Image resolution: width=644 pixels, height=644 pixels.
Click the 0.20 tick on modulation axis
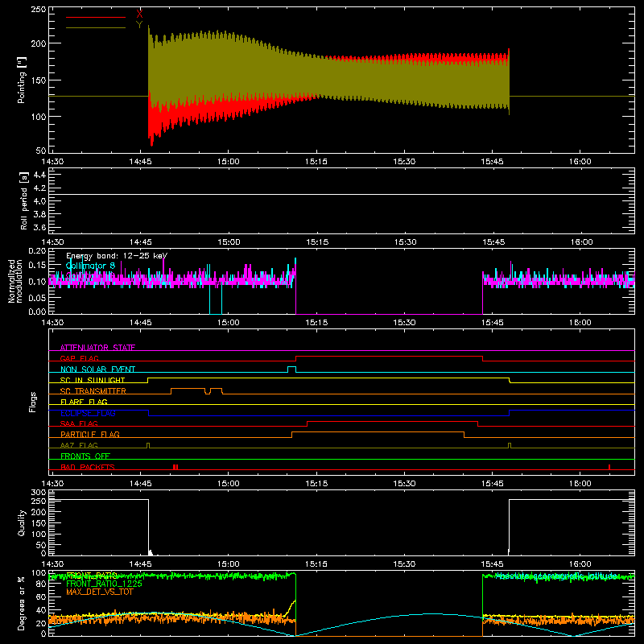(x=37, y=251)
